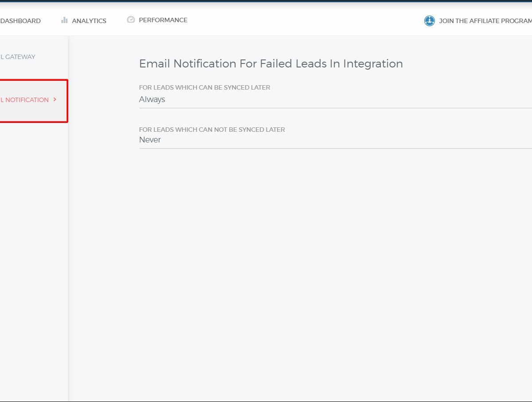Go to the Analytics text label

[89, 21]
